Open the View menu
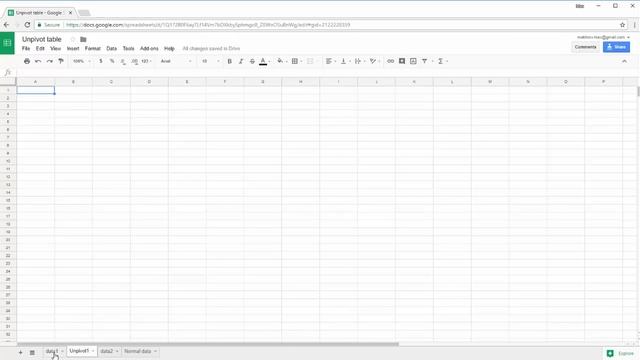 pos(56,49)
